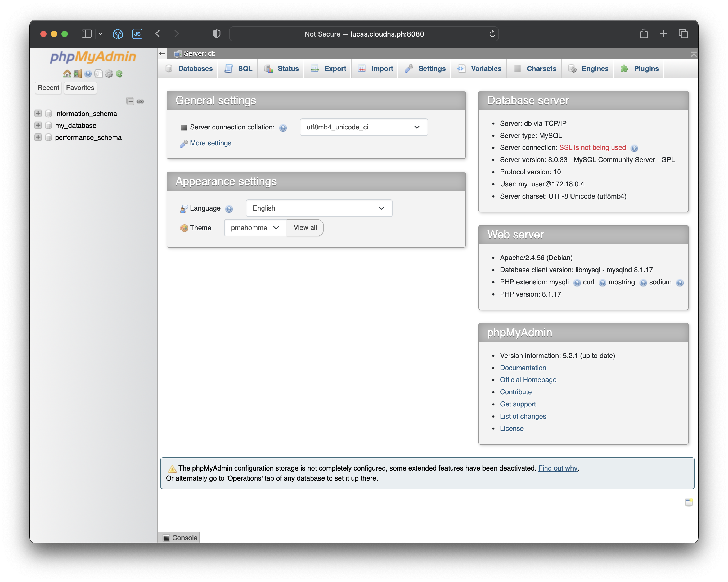
Task: Go to the Import tab
Action: tap(375, 69)
